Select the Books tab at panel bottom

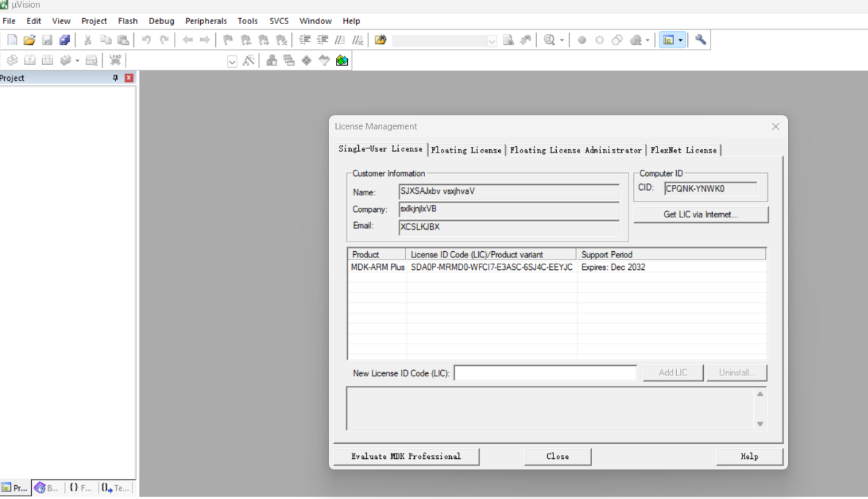point(48,488)
